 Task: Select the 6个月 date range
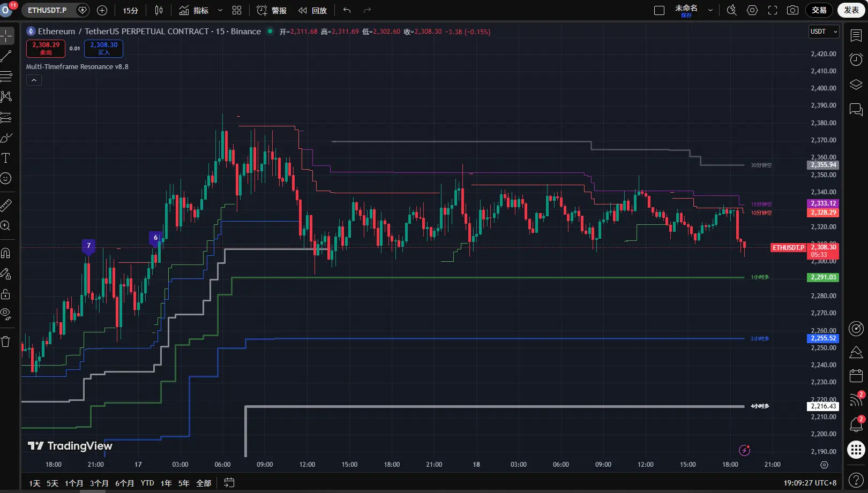125,483
